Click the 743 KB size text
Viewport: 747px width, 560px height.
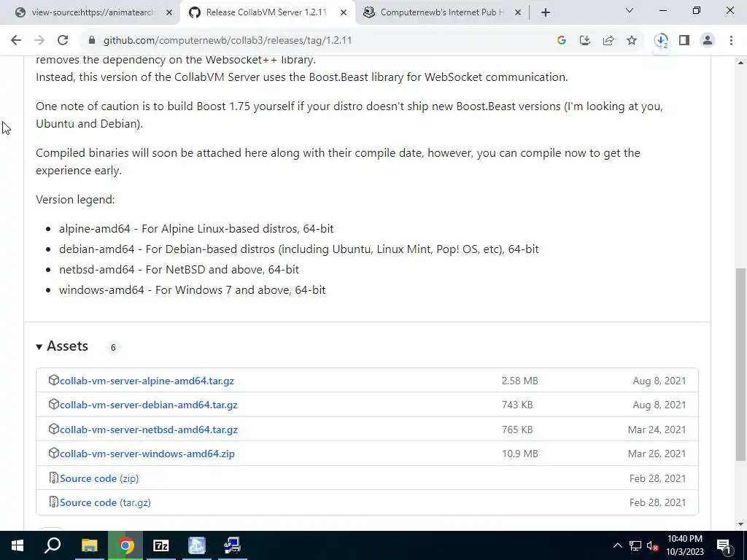click(517, 405)
